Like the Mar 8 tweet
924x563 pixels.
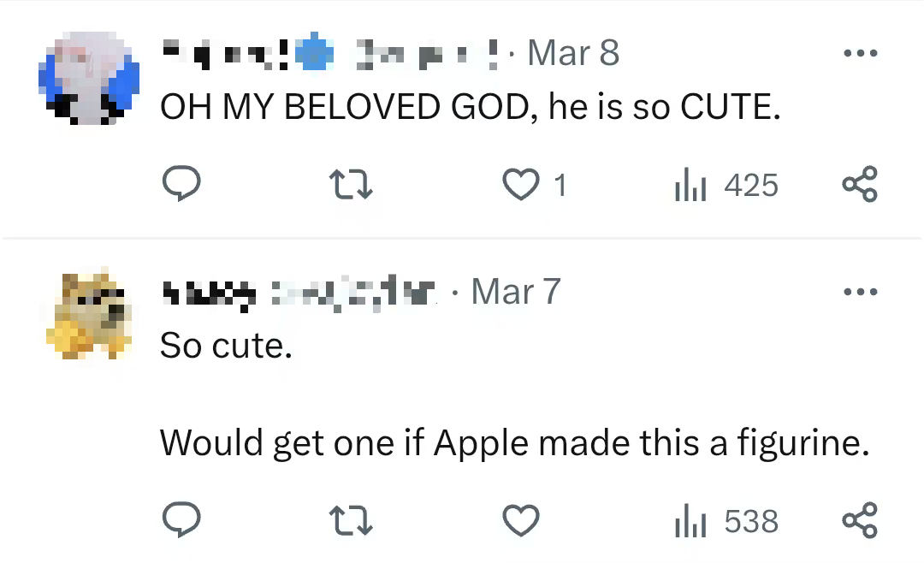point(521,184)
